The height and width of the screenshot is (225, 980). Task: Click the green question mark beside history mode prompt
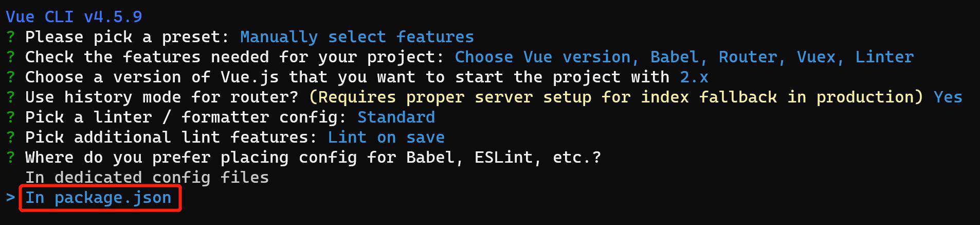(10, 97)
